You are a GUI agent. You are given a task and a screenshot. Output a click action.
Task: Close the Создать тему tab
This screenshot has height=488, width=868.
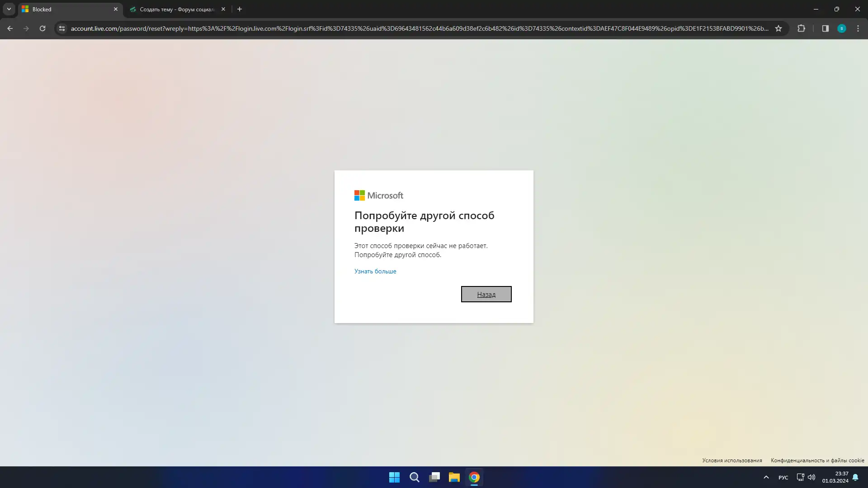click(223, 9)
